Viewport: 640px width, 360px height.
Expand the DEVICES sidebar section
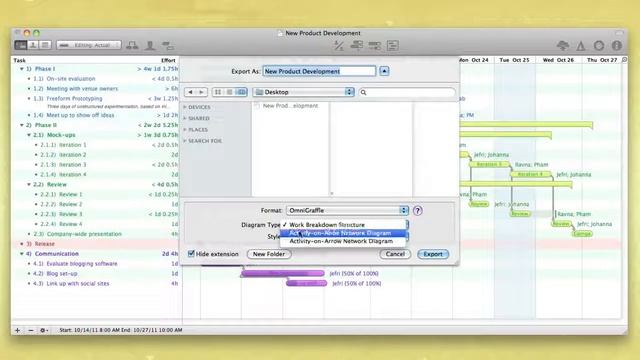(185, 107)
